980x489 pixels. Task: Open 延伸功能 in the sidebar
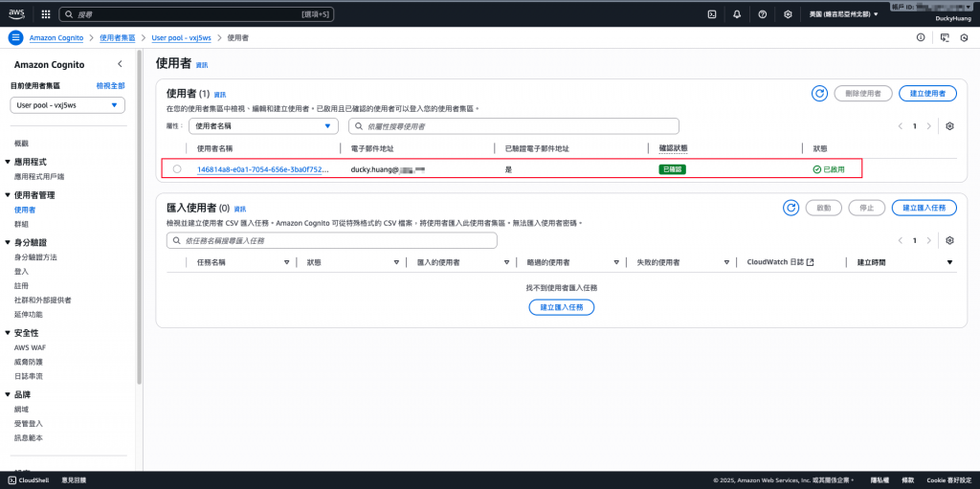[29, 315]
